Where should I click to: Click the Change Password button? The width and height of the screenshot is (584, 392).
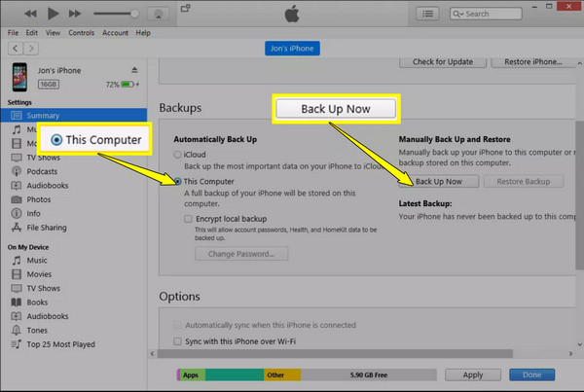tap(241, 254)
